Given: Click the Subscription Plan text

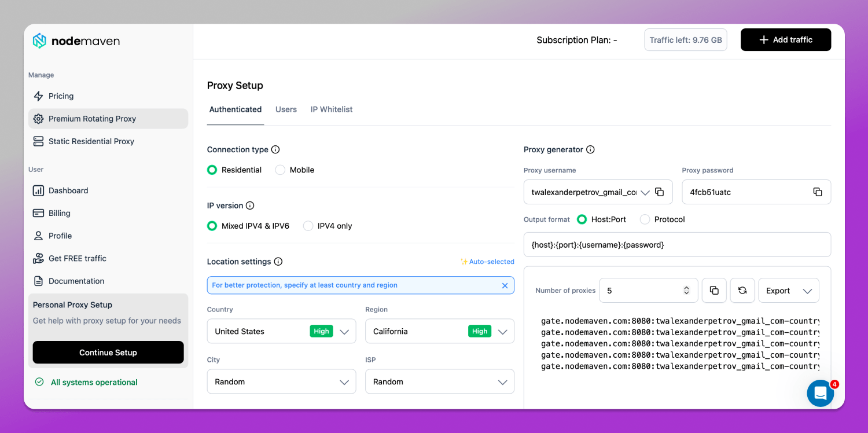Looking at the screenshot, I should [x=577, y=40].
